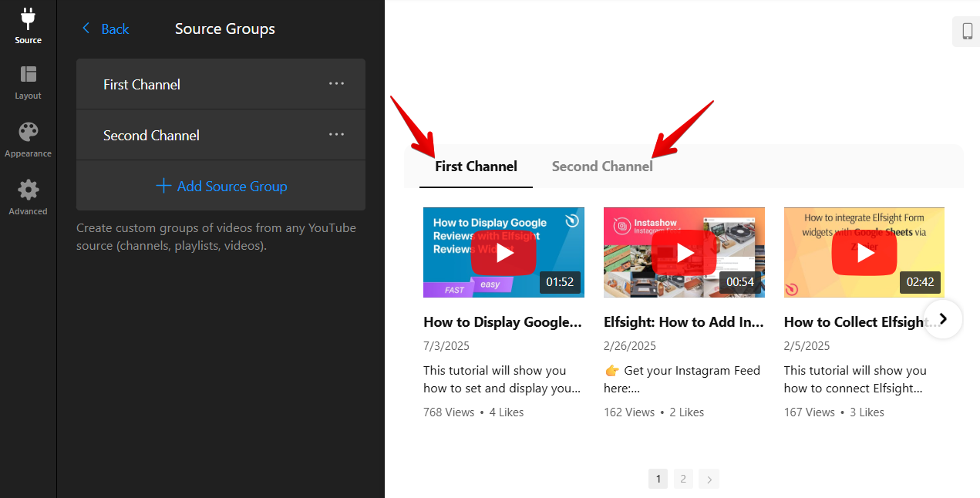
Task: Click the 01:52 duration badge
Action: click(x=560, y=282)
